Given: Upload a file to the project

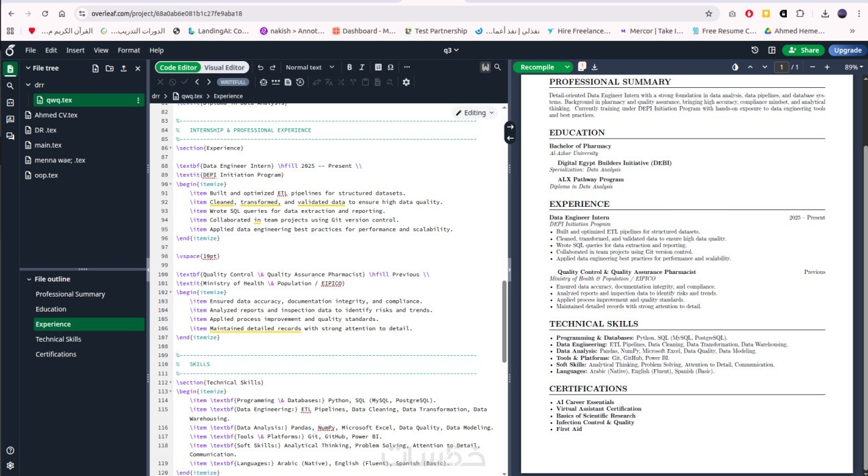Looking at the screenshot, I should click(x=123, y=68).
